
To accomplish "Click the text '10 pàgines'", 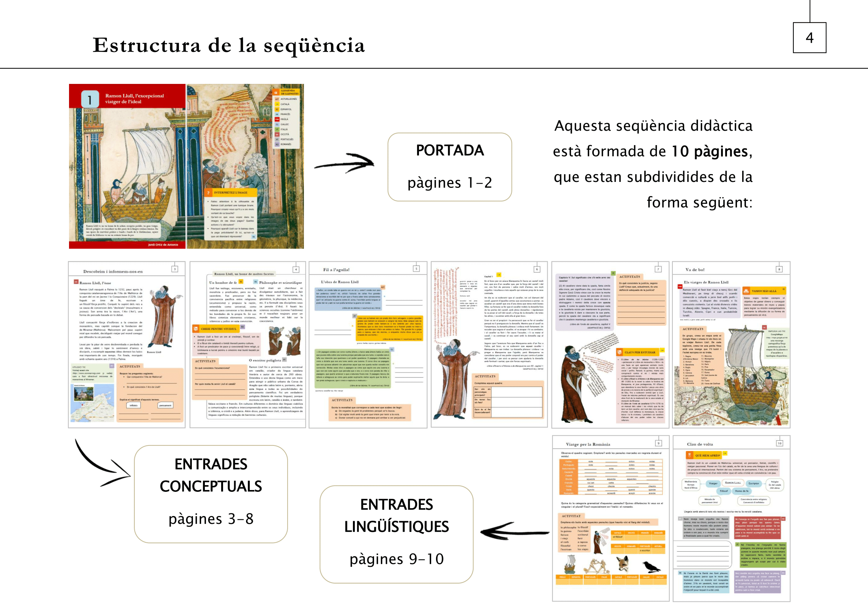I will coord(710,151).
